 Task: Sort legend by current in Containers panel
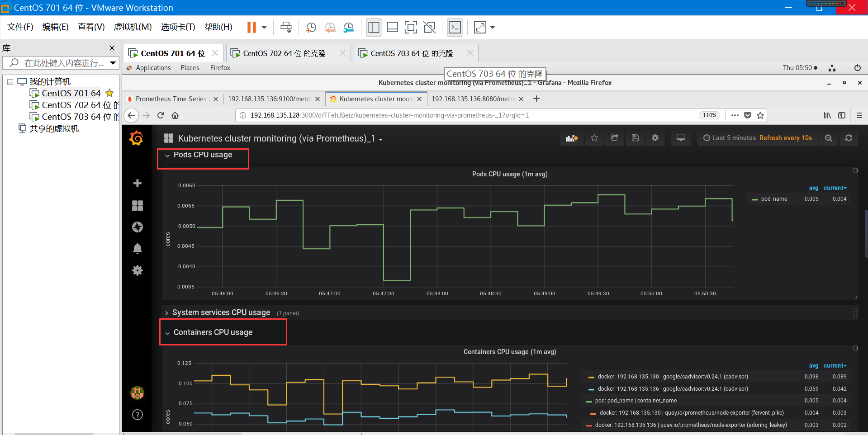pos(835,366)
